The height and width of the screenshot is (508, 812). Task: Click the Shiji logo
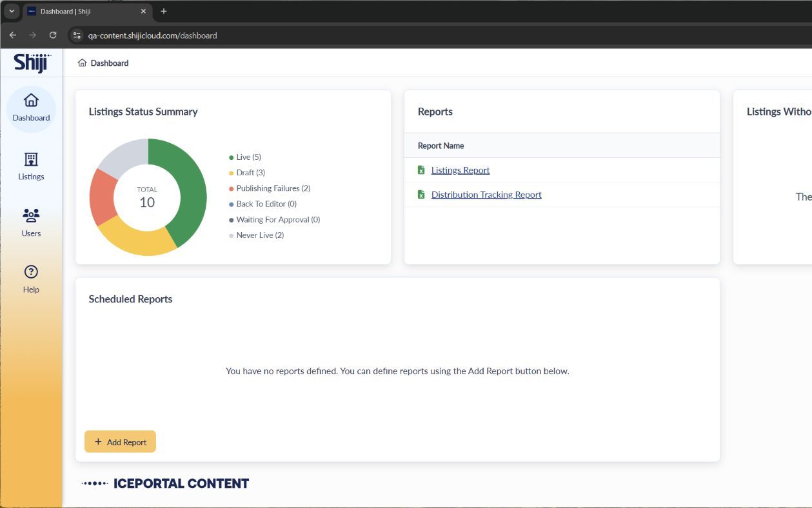click(x=32, y=63)
